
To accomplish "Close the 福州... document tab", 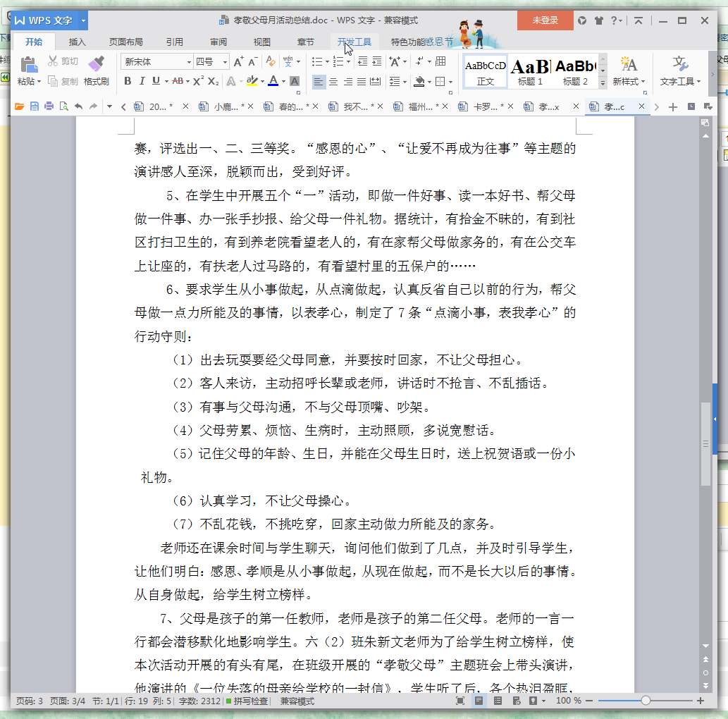I will 445,106.
